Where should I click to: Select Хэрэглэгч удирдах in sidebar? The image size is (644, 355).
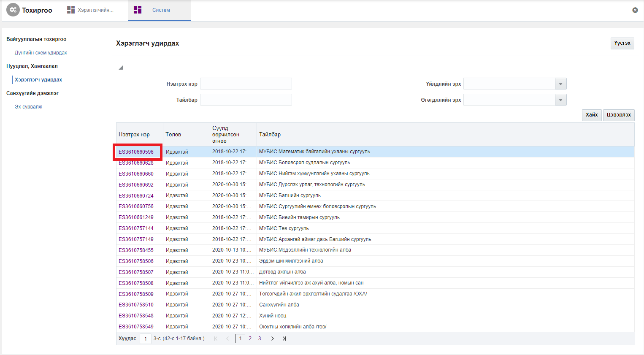coord(38,80)
